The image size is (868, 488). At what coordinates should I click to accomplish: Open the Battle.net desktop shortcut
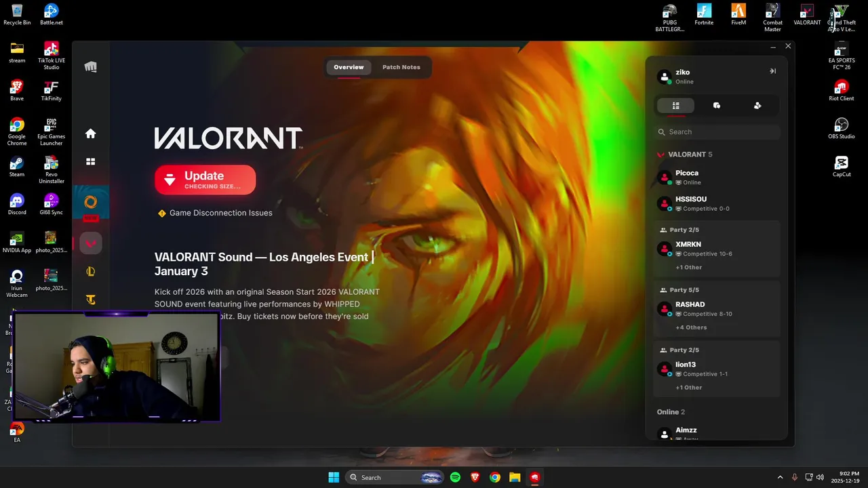click(x=51, y=14)
